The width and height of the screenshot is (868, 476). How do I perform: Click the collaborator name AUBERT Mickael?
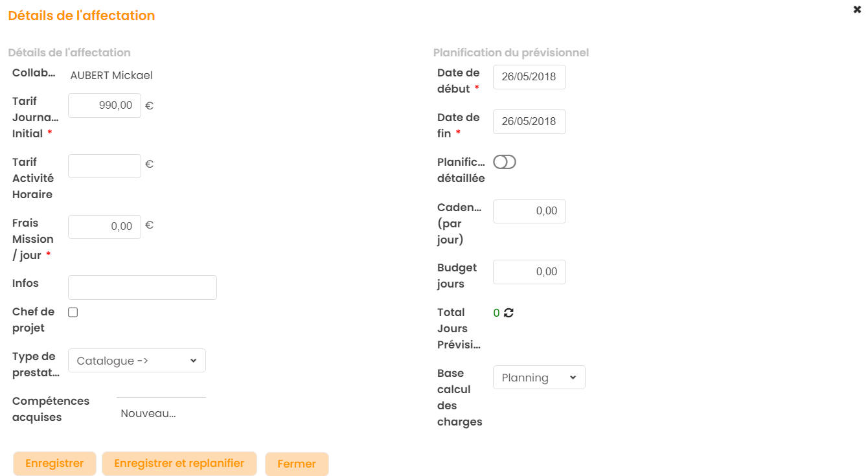(111, 75)
